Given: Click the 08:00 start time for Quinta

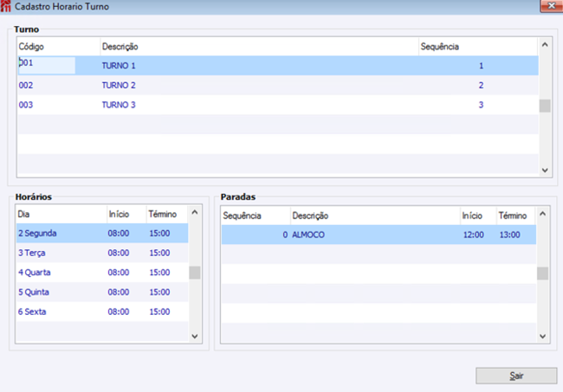Looking at the screenshot, I should [x=119, y=292].
